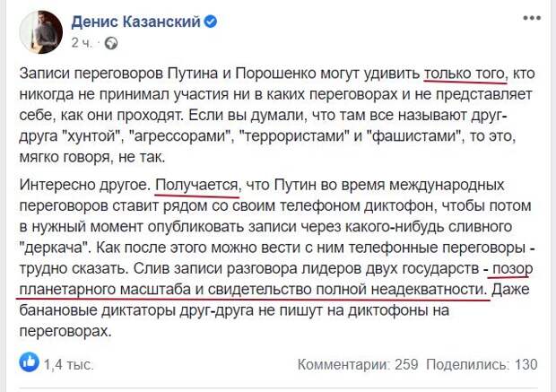Open Денис Казанский's profile picture
Image resolution: width=556 pixels, height=392 pixels.
tap(41, 32)
